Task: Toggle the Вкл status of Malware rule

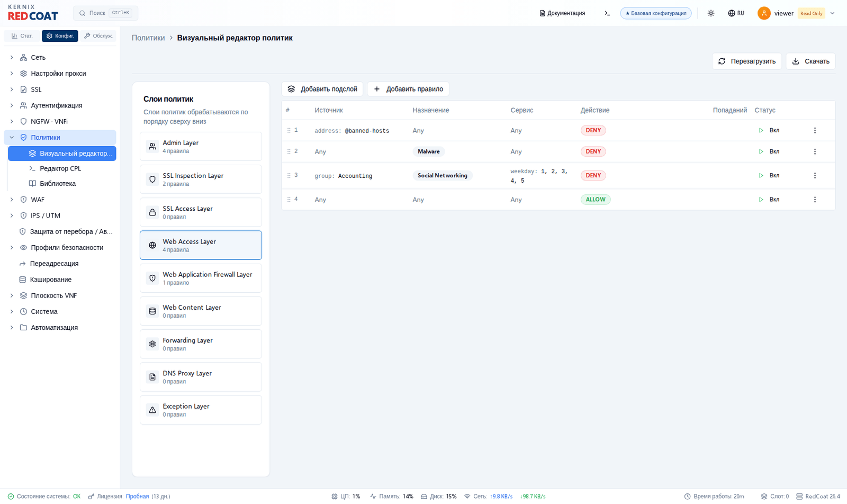Action: 769,151
